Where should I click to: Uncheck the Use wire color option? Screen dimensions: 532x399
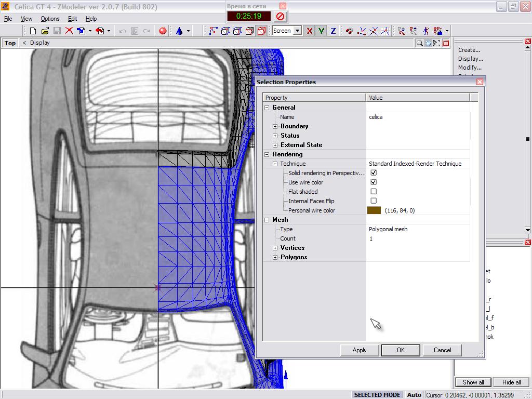(374, 182)
